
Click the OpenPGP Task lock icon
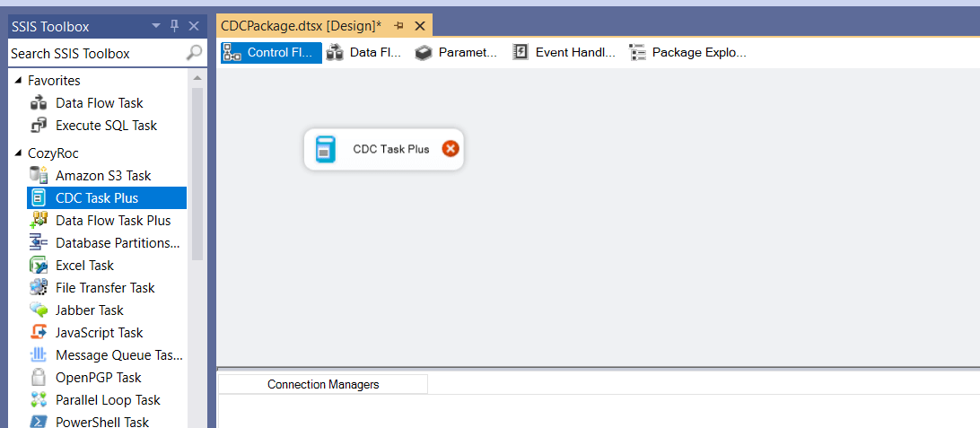(x=39, y=378)
